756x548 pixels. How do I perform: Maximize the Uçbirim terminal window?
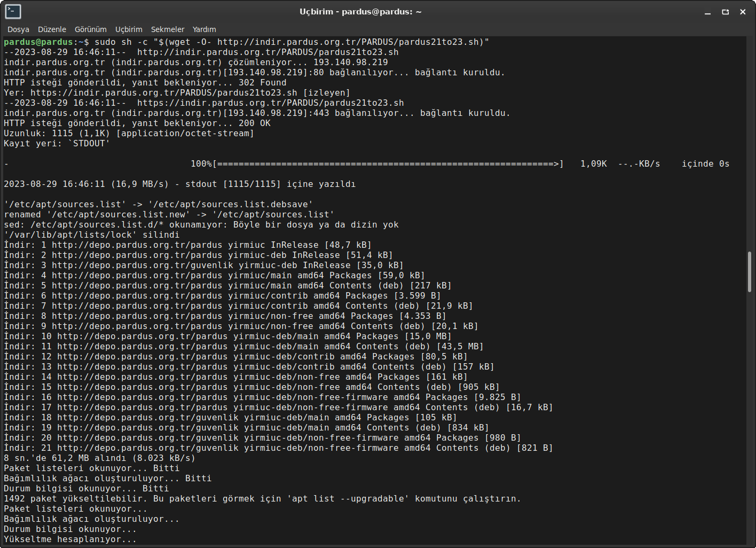(x=725, y=12)
